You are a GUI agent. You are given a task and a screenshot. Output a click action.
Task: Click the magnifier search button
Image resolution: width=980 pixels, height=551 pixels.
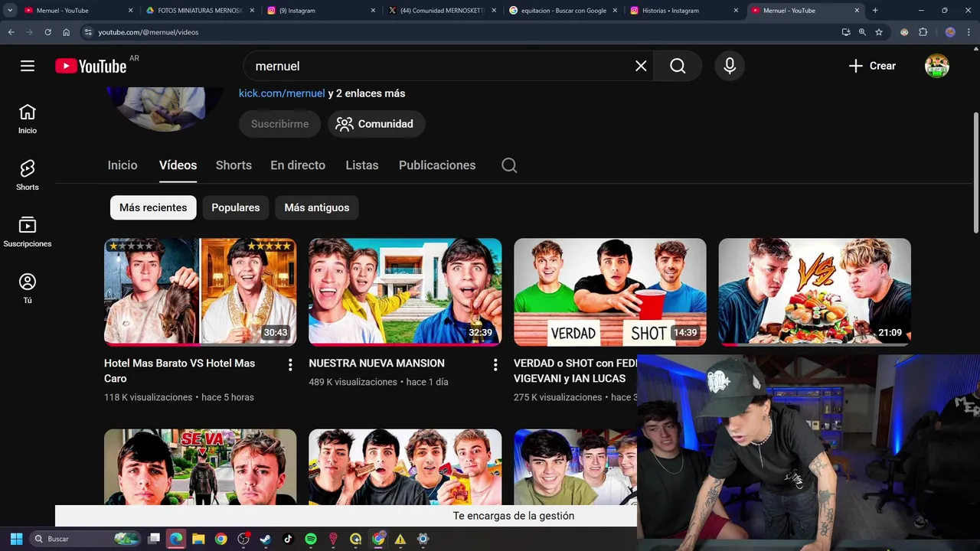point(678,66)
